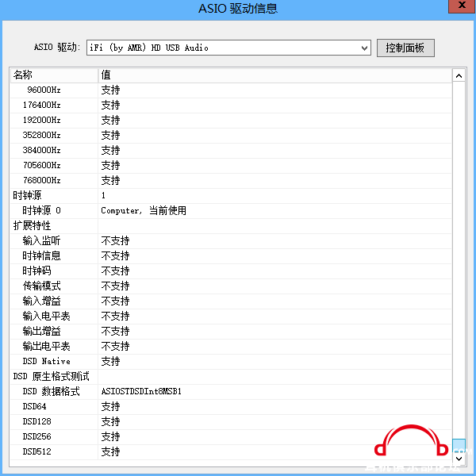
Task: Select the DSD64 row
Action: pyautogui.click(x=231, y=407)
